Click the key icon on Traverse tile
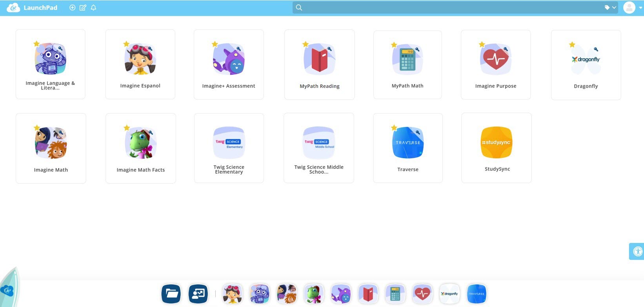Image resolution: width=644 pixels, height=307 pixels. (x=418, y=132)
